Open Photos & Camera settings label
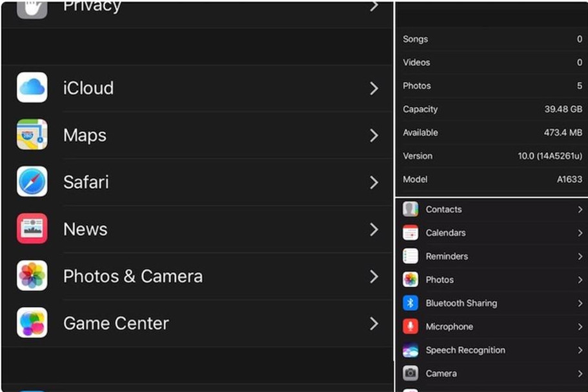 pos(133,276)
